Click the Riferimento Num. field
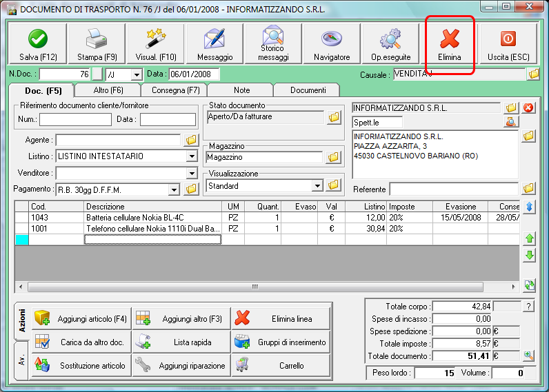The height and width of the screenshot is (392, 549). 76,119
